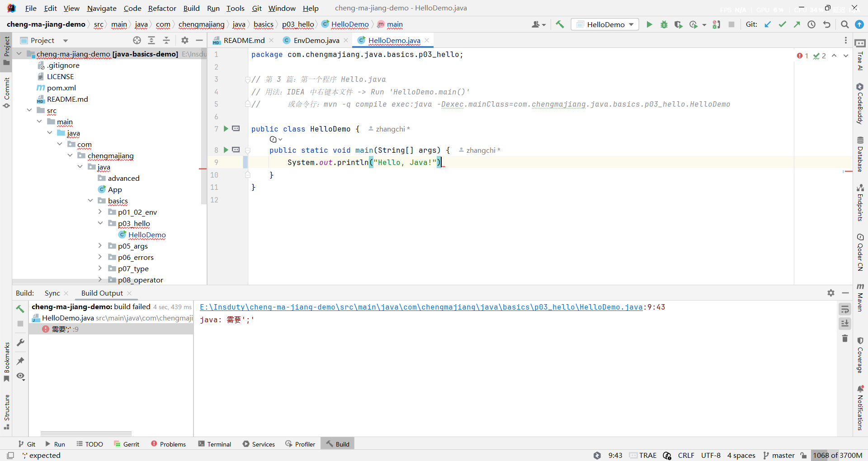
Task: Toggle the eye view filter in Build panel
Action: click(x=20, y=376)
